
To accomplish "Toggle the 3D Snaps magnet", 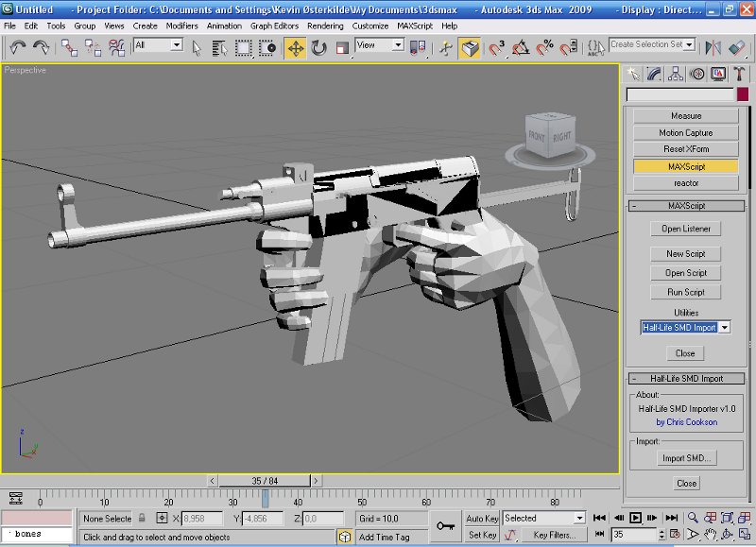I will tap(497, 48).
